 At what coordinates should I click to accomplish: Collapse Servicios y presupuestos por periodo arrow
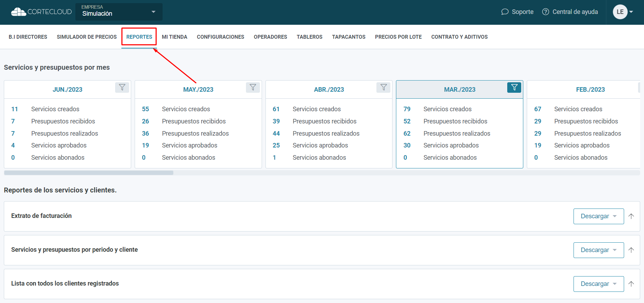click(631, 250)
